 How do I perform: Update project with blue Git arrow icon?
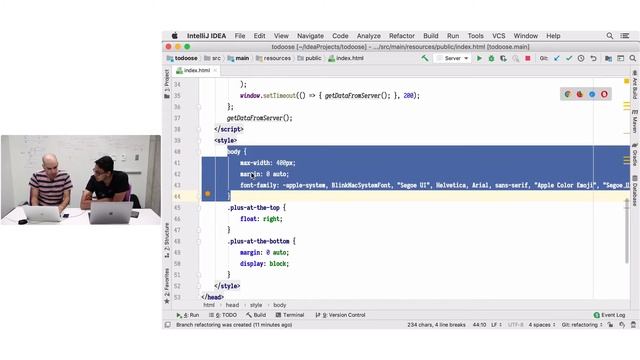pyautogui.click(x=556, y=58)
